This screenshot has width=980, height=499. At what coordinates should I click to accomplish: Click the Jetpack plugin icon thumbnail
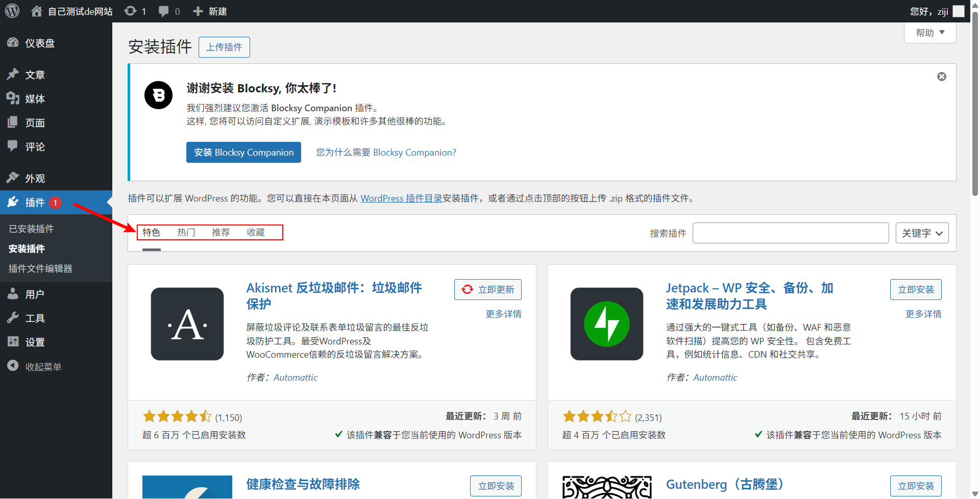pos(607,324)
